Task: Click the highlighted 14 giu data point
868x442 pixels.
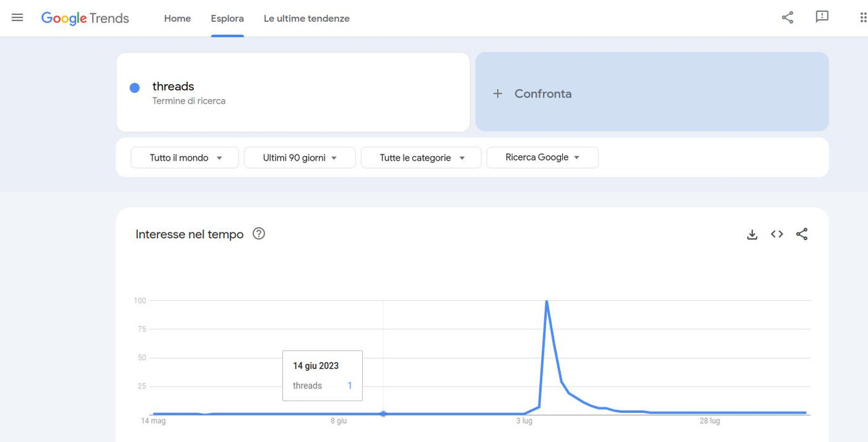Action: (383, 414)
